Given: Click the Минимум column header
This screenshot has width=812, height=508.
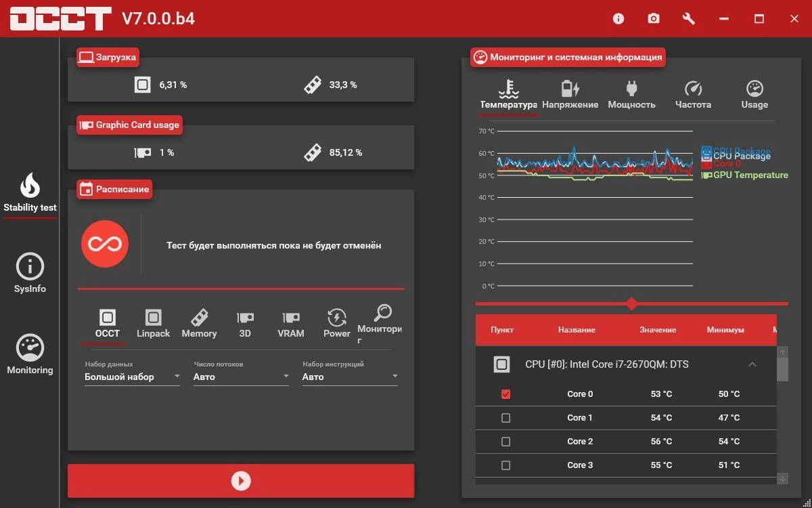Looking at the screenshot, I should (725, 330).
